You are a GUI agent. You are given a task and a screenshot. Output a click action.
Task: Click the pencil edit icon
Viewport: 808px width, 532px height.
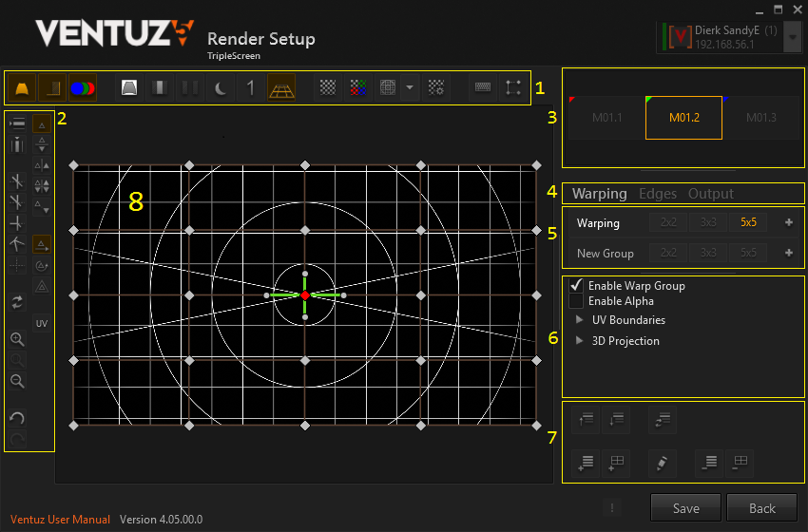tap(661, 463)
